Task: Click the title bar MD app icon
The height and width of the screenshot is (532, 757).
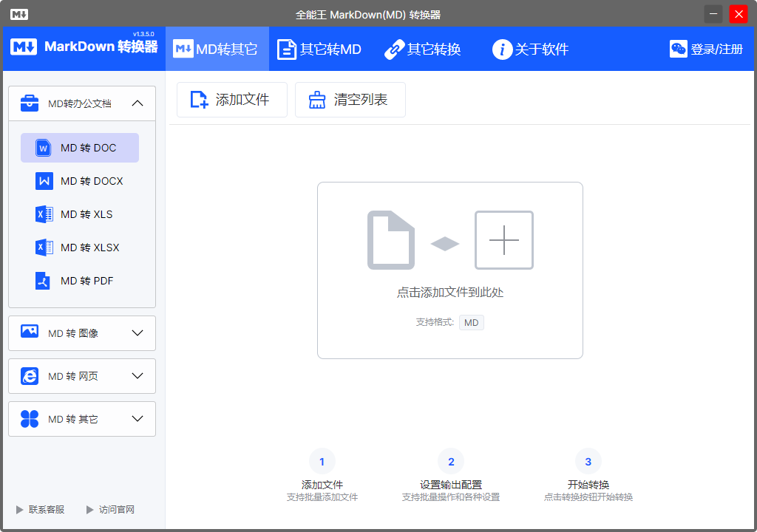Action: 18,14
